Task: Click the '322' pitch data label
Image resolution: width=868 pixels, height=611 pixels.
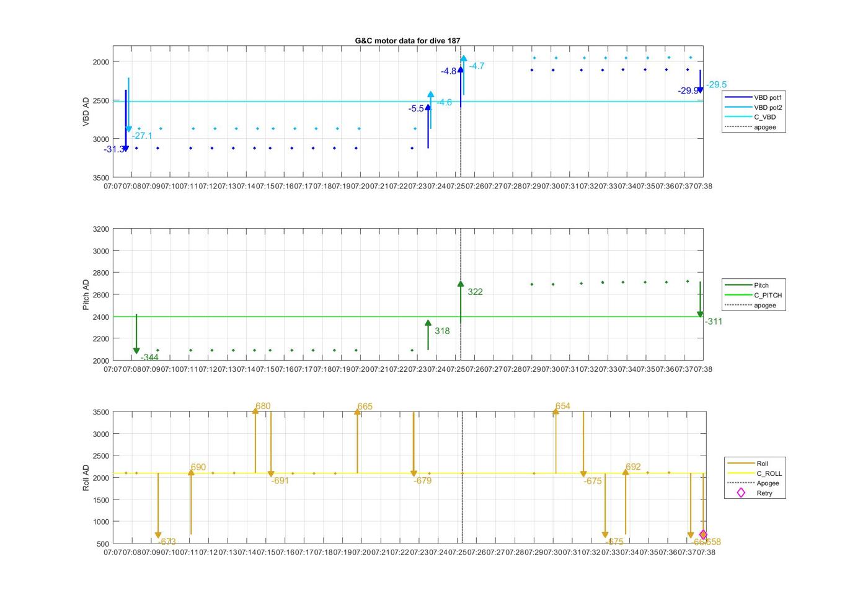Action: coord(475,292)
